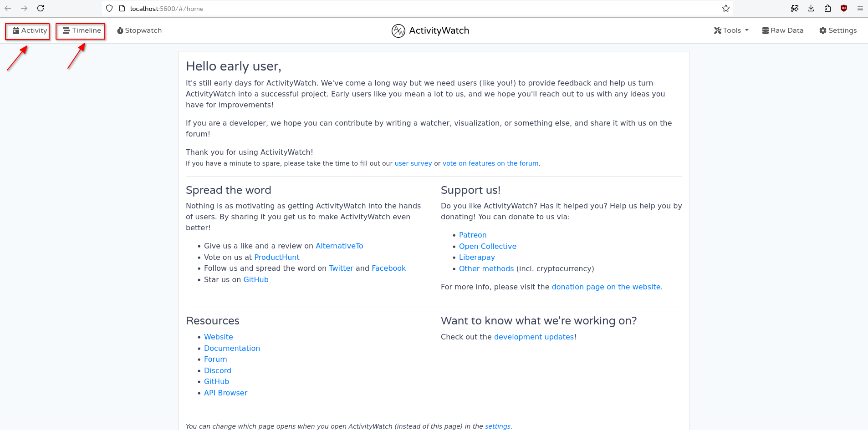Open the Facebook link
The image size is (868, 430).
coord(388,268)
